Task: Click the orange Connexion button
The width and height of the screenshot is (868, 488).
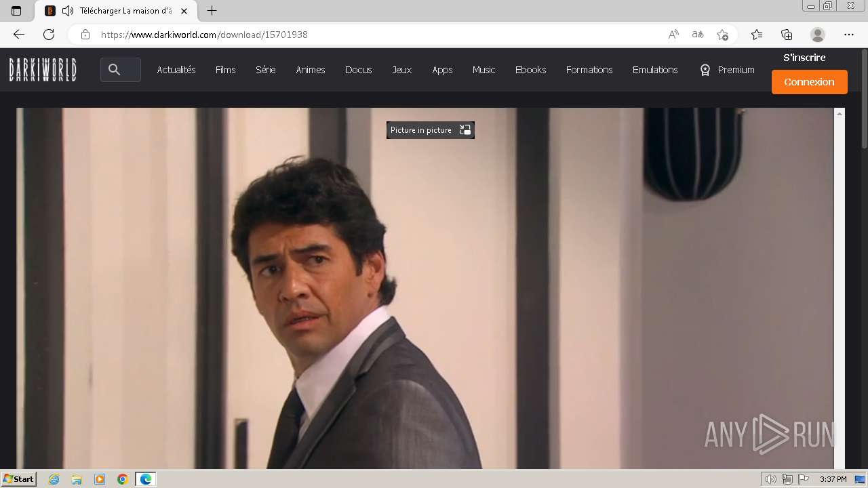Action: click(810, 82)
